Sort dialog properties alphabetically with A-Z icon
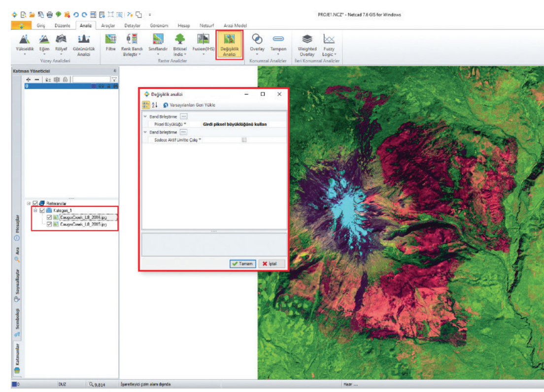 (155, 105)
